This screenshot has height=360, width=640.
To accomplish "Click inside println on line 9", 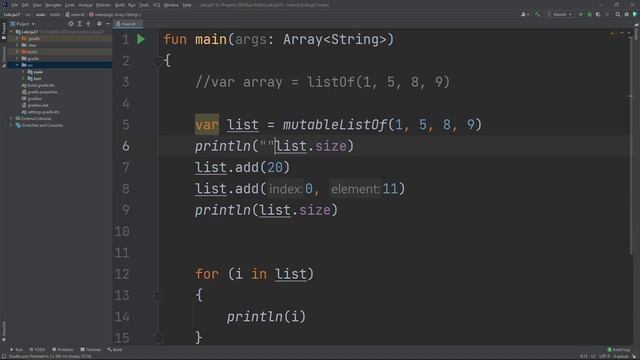I will (x=222, y=210).
